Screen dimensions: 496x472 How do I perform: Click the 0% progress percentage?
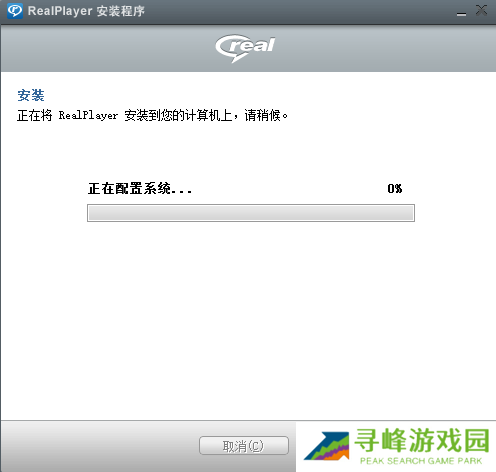[395, 189]
